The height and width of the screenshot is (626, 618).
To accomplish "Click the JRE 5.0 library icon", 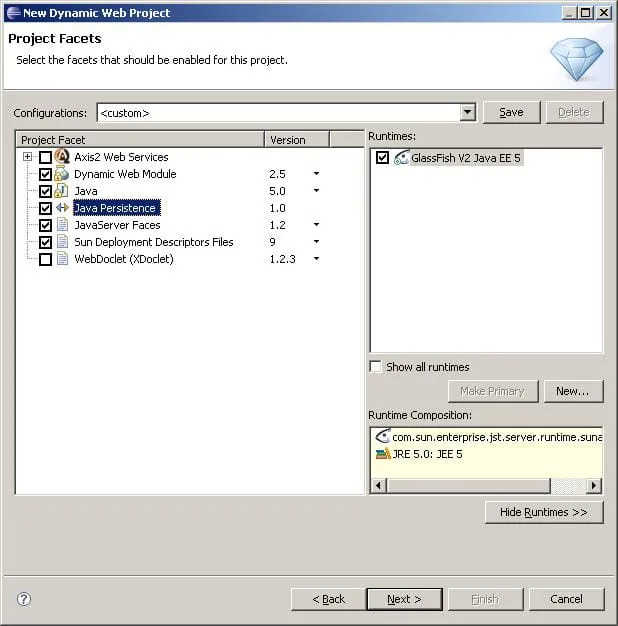I will tap(382, 454).
